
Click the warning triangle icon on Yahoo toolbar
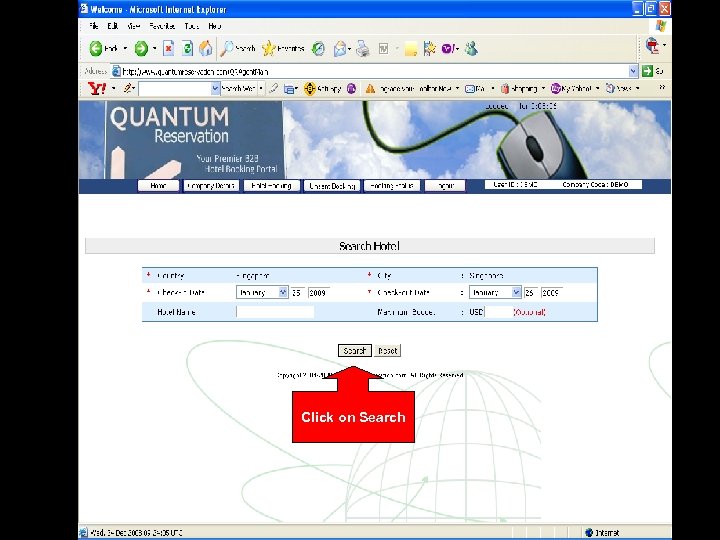click(x=370, y=89)
